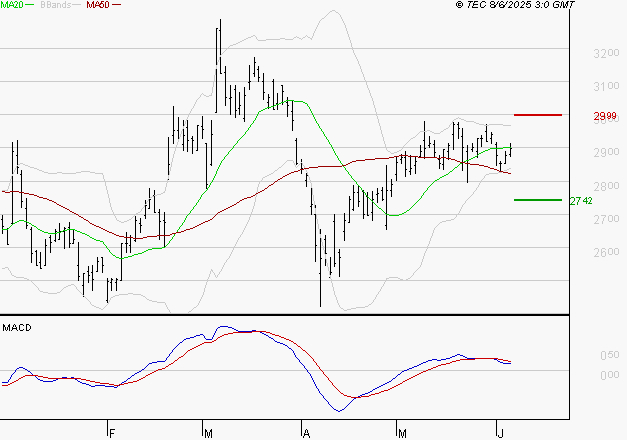Select the first M month marker (March)

pyautogui.click(x=208, y=433)
